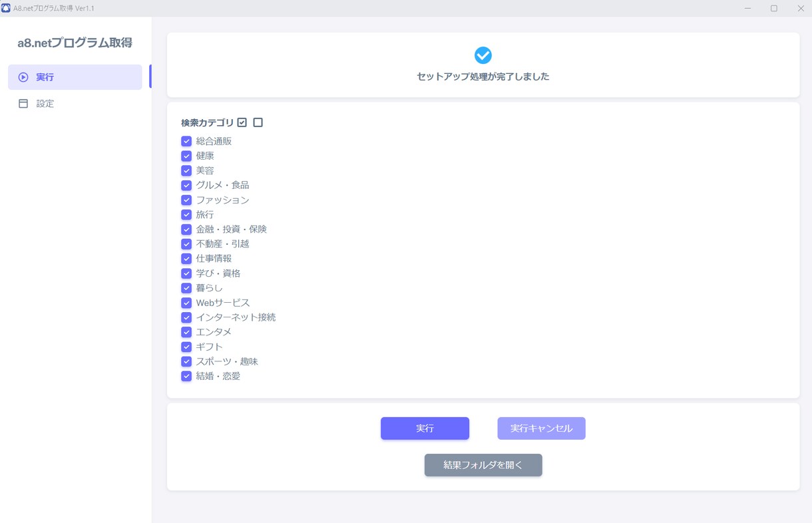Click the インターネット接続 label text
The image size is (812, 523).
pyautogui.click(x=236, y=317)
